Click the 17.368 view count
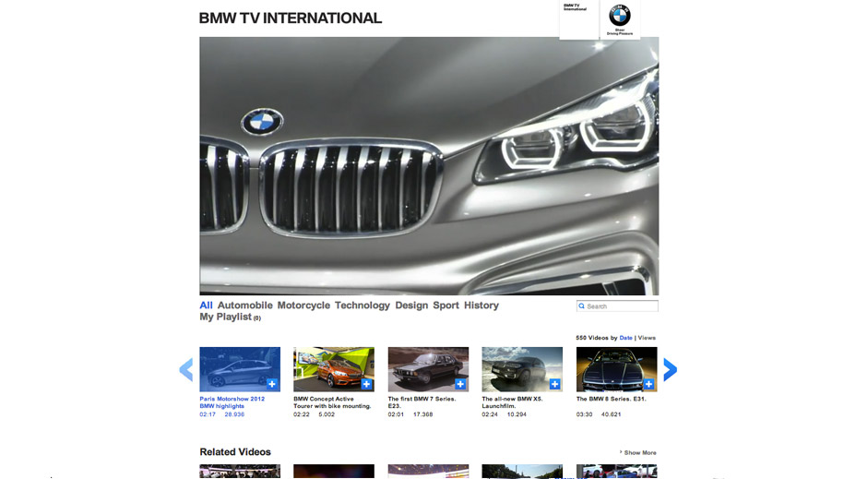 click(422, 414)
